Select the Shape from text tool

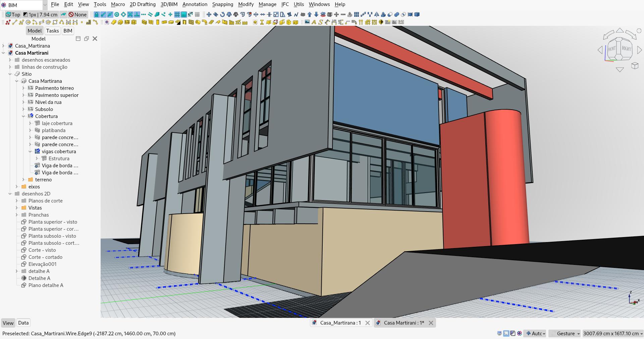point(321,22)
